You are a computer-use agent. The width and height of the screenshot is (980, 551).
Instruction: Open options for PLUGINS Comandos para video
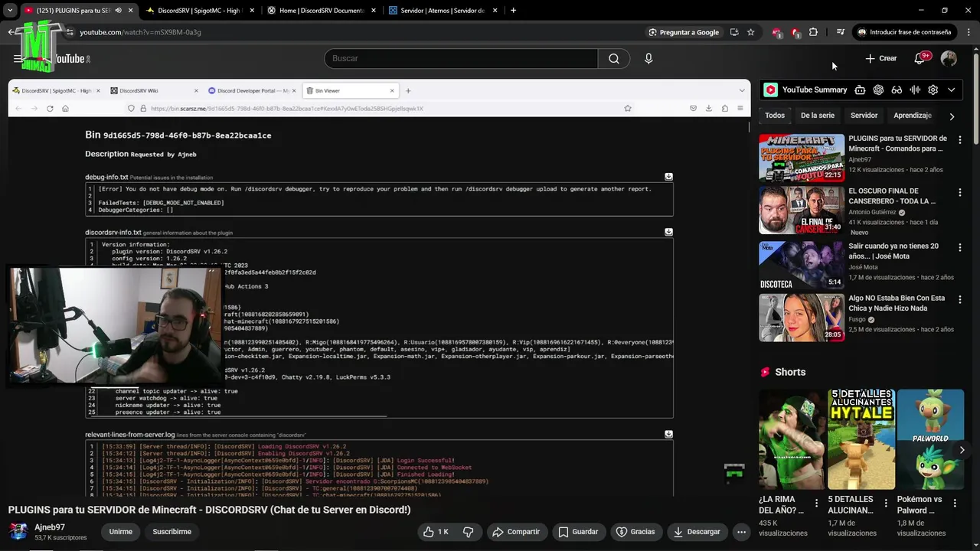coord(959,140)
